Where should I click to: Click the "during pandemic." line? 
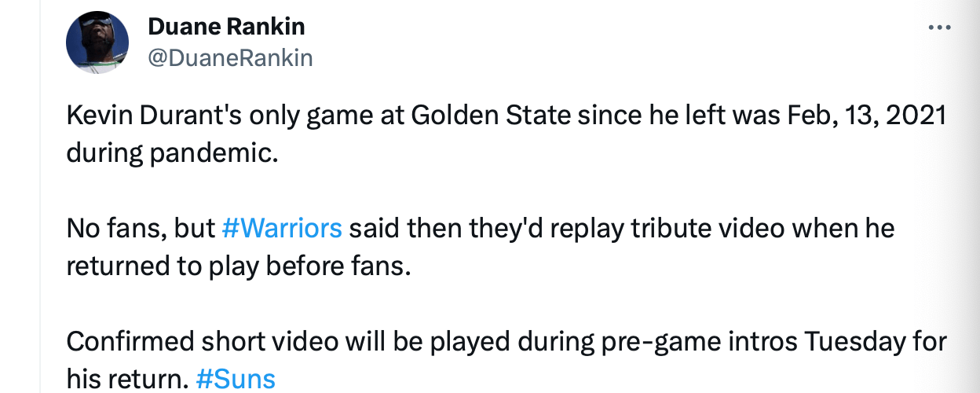coord(172,152)
